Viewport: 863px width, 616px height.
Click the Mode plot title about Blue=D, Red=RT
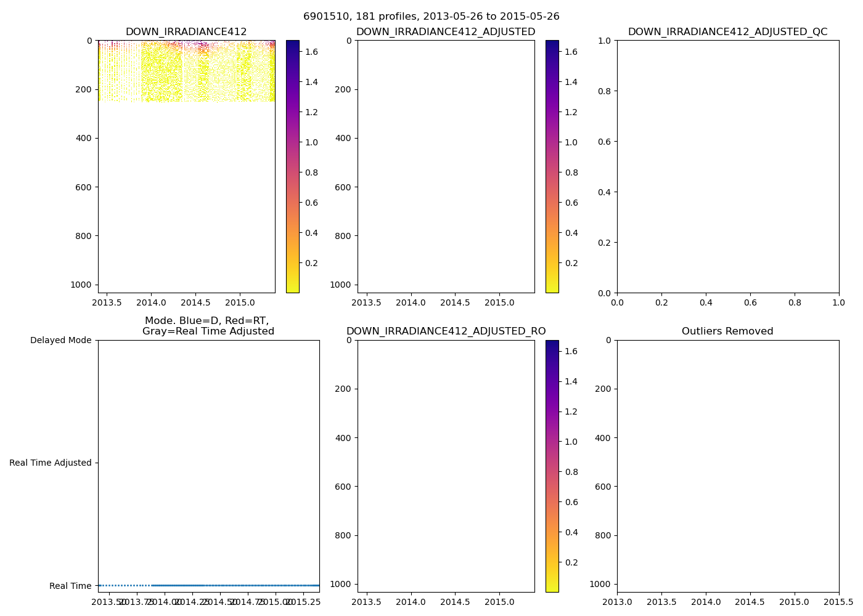(208, 326)
